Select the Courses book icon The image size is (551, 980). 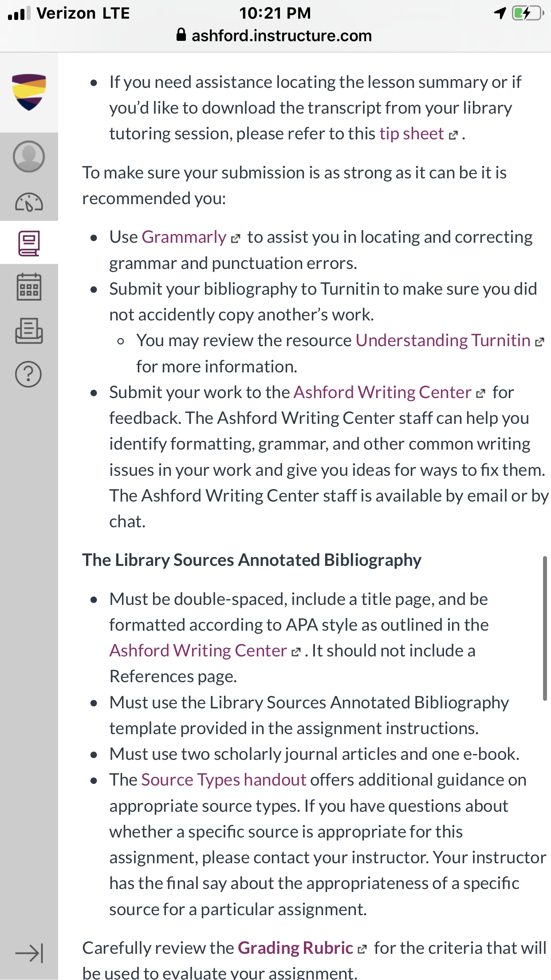coord(29,243)
